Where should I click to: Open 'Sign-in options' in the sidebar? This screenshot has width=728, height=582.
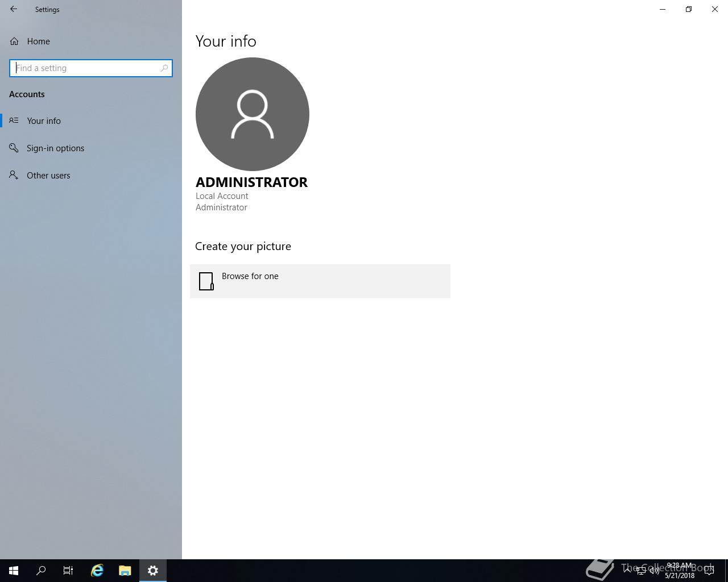[x=91, y=148]
